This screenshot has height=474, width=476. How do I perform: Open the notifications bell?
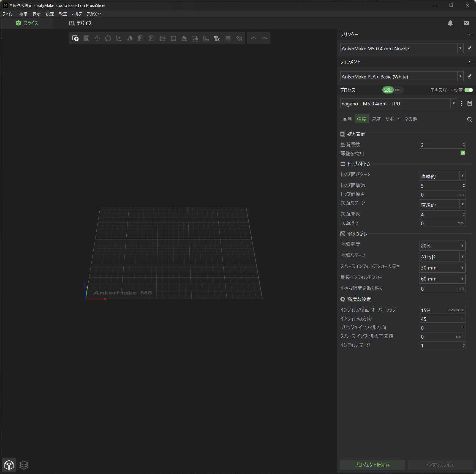450,23
